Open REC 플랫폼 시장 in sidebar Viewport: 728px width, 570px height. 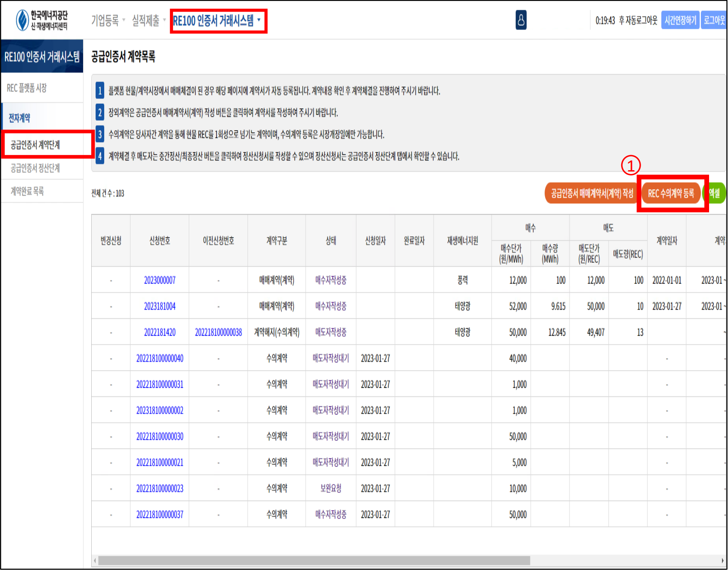click(27, 88)
